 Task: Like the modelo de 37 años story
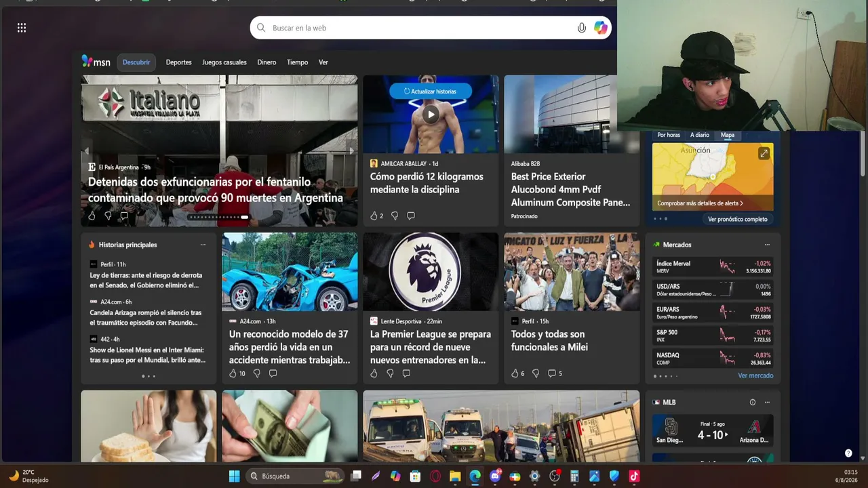(233, 373)
